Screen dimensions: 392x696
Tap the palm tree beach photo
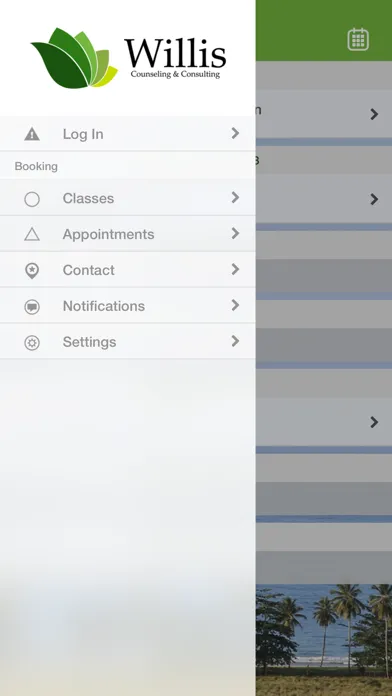click(x=324, y=640)
